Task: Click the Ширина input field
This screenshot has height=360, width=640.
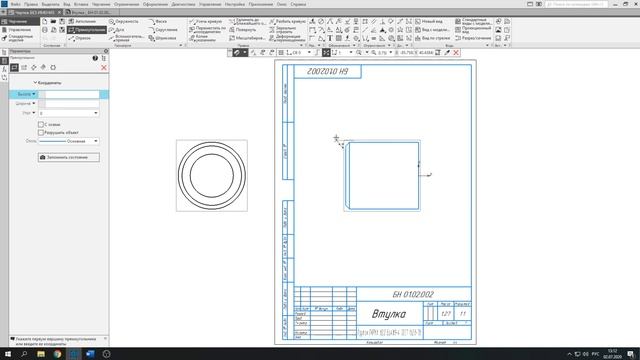Action: [69, 103]
